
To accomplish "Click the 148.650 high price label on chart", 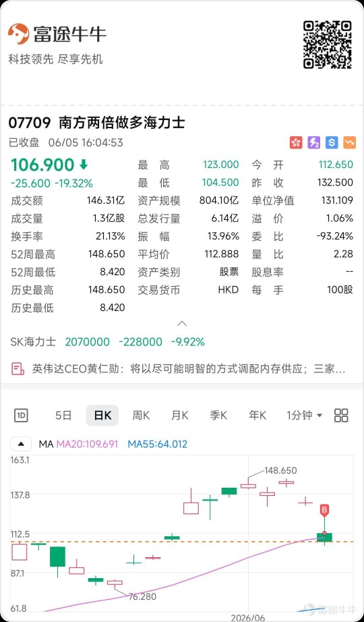I will pyautogui.click(x=280, y=470).
